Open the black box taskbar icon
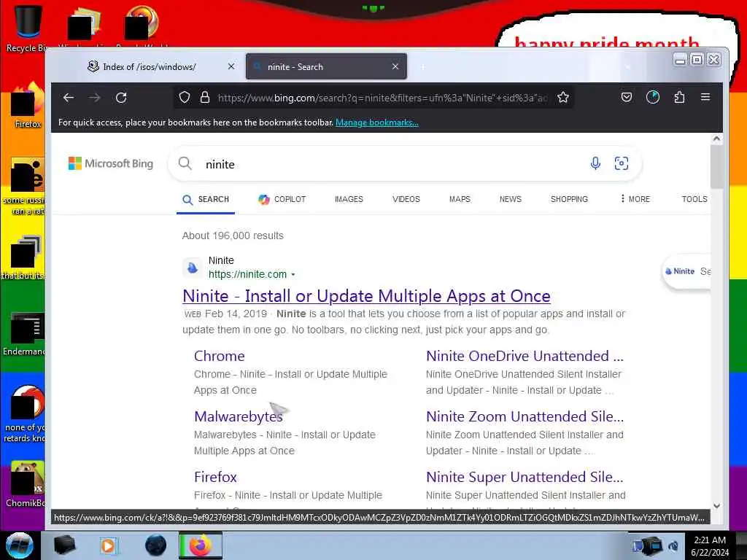747x560 pixels. (x=64, y=545)
